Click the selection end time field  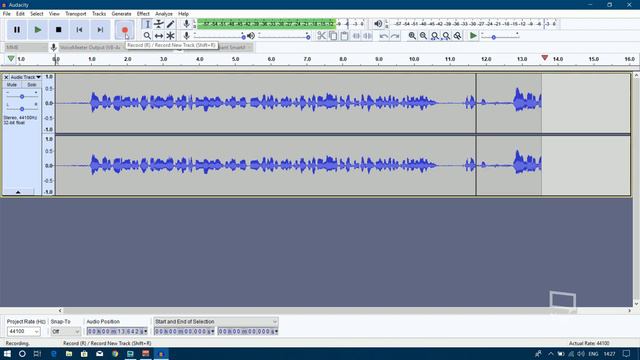[x=248, y=331]
